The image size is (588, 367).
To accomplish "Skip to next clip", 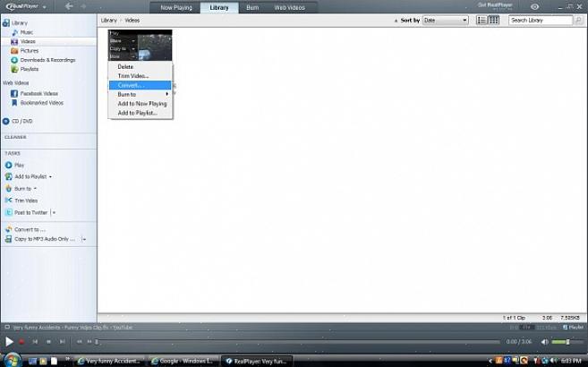I will click(63, 342).
